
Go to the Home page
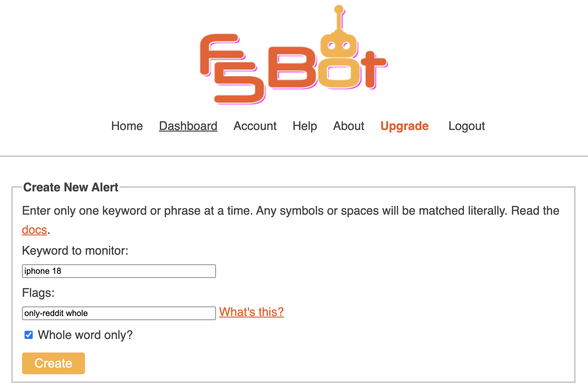point(127,126)
